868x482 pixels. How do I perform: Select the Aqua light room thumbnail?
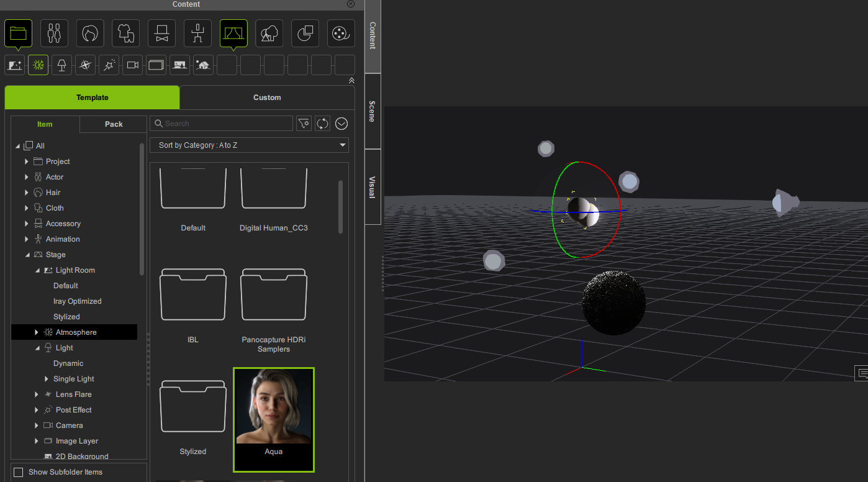pos(274,419)
